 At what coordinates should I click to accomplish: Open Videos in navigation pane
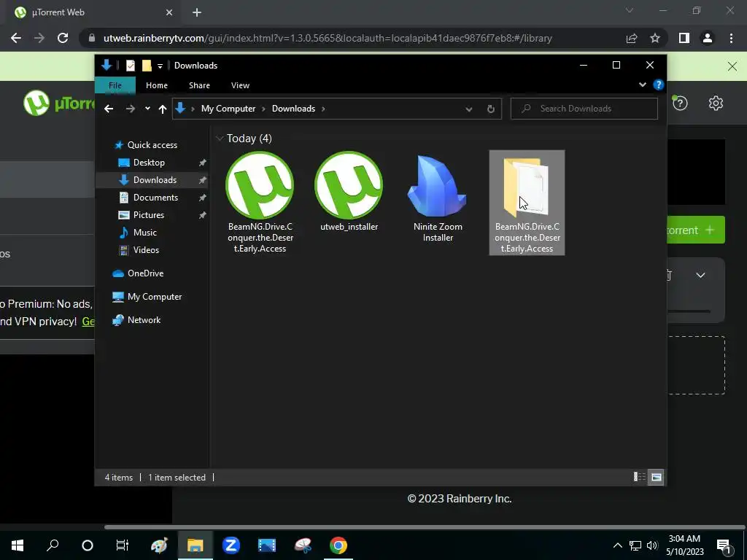(x=139, y=250)
